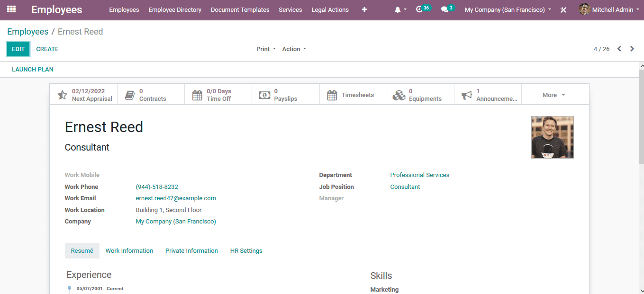Click the debug tools icon in navbar
Image resolution: width=644 pixels, height=294 pixels.
[563, 10]
